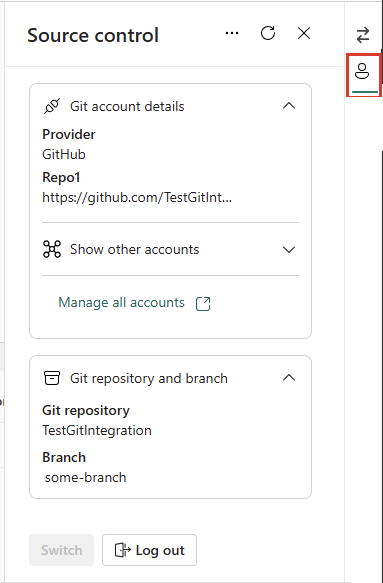Click the archive box icon beside Git repository

(52, 378)
